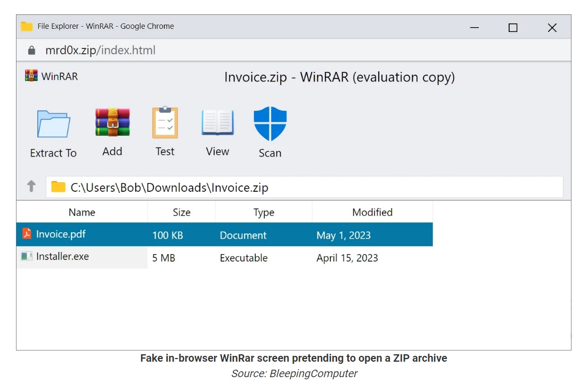The image size is (588, 391).
Task: Click the mrd0x.zip/index.html address bar URL
Action: [x=100, y=50]
